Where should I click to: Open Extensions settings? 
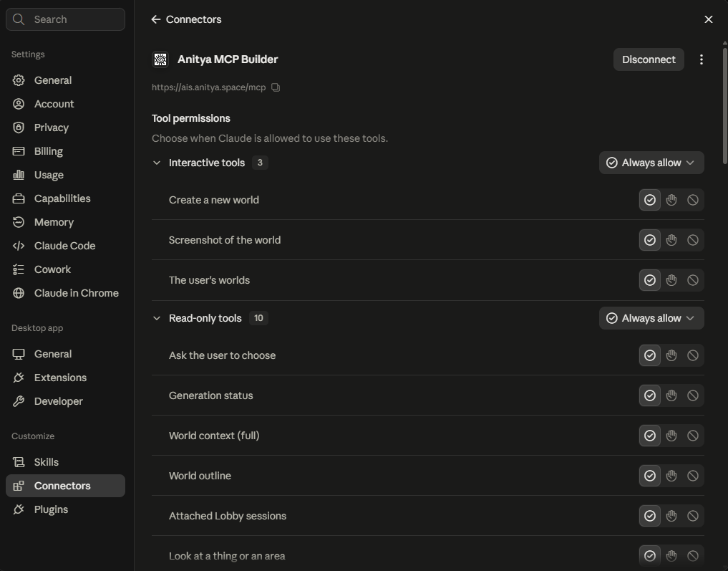(65, 378)
